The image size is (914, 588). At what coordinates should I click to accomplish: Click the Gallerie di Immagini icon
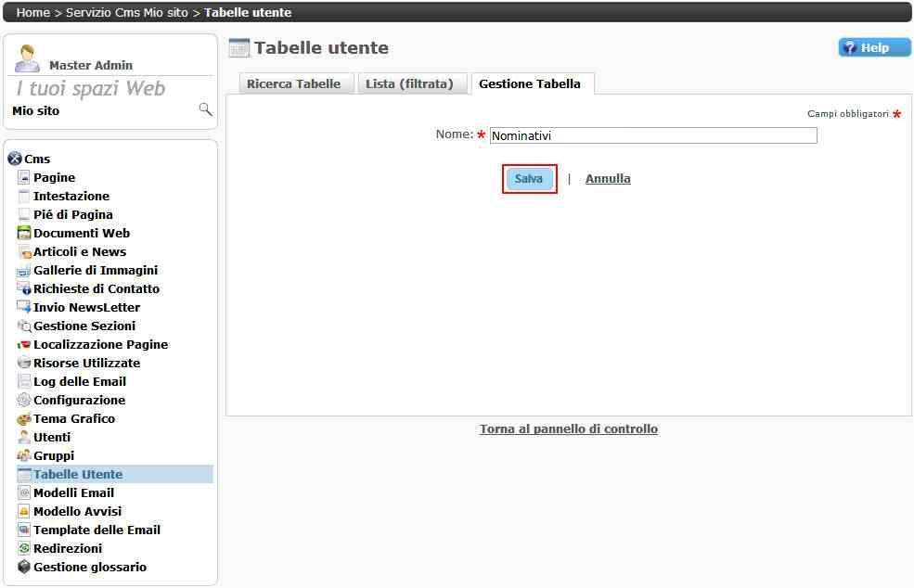tap(25, 270)
